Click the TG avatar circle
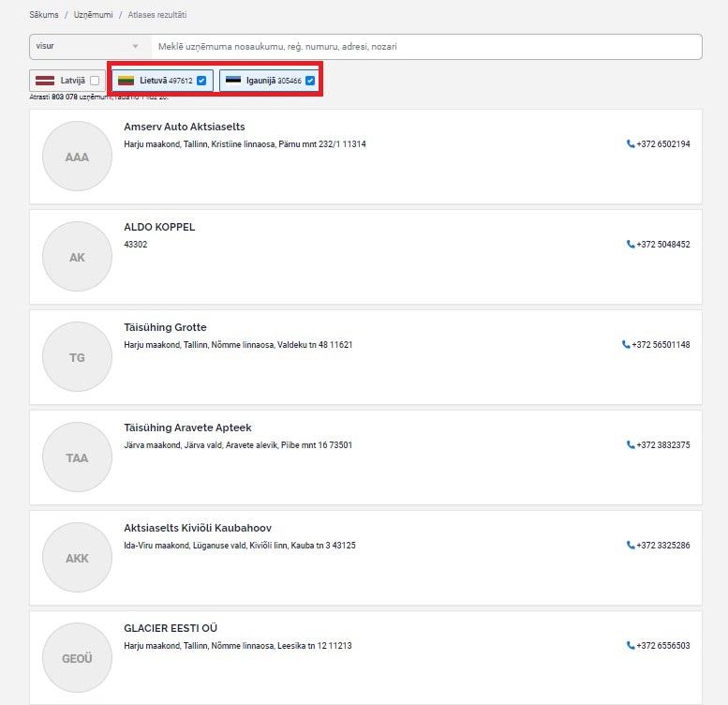 click(77, 357)
